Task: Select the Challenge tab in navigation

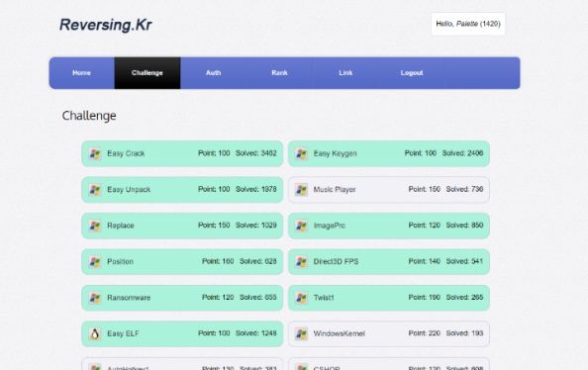Action: pos(147,73)
